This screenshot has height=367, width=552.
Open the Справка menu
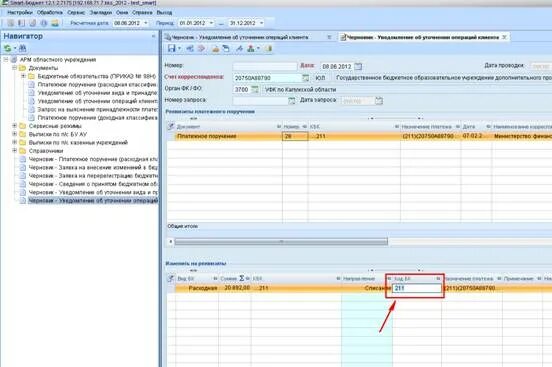tap(142, 12)
